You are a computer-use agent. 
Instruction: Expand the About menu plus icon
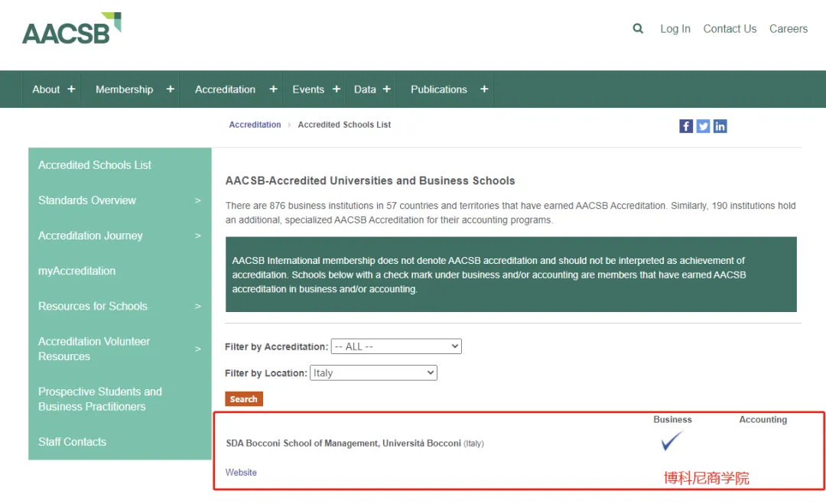click(71, 89)
